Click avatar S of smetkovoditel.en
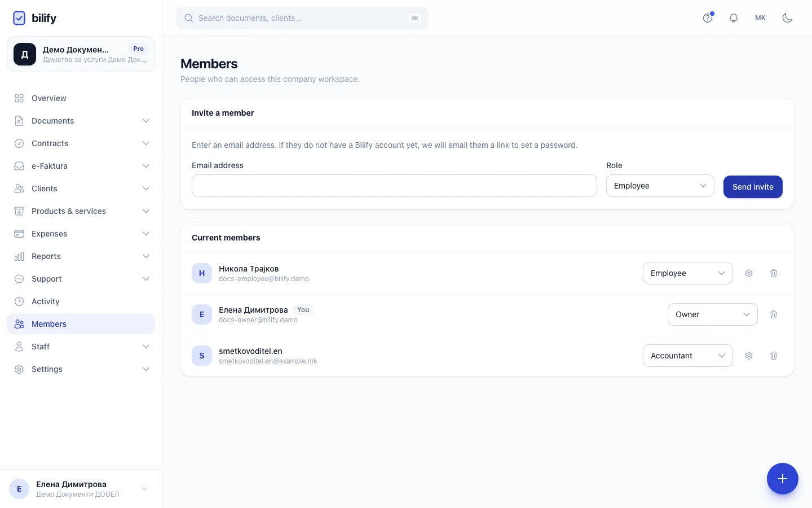 tap(202, 356)
